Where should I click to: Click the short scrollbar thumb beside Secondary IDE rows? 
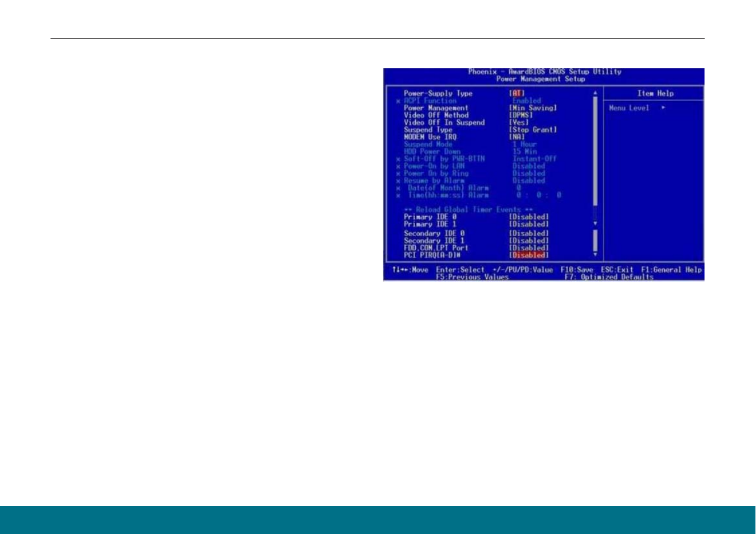point(595,241)
